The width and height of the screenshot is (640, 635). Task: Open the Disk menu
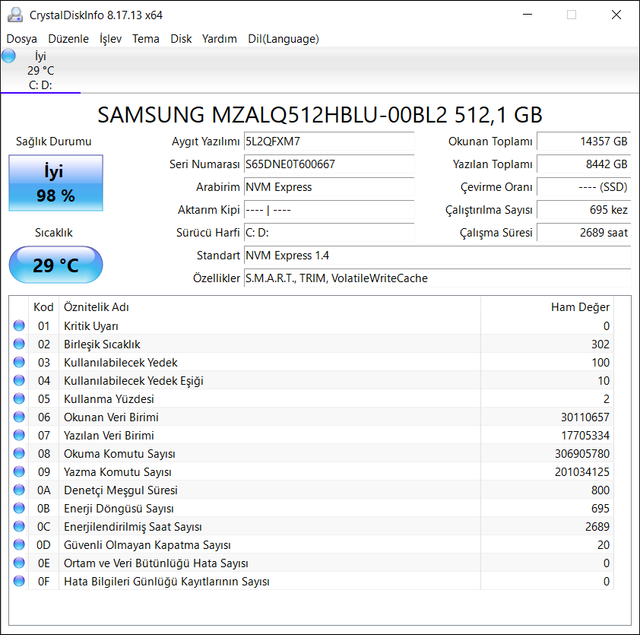click(x=181, y=39)
